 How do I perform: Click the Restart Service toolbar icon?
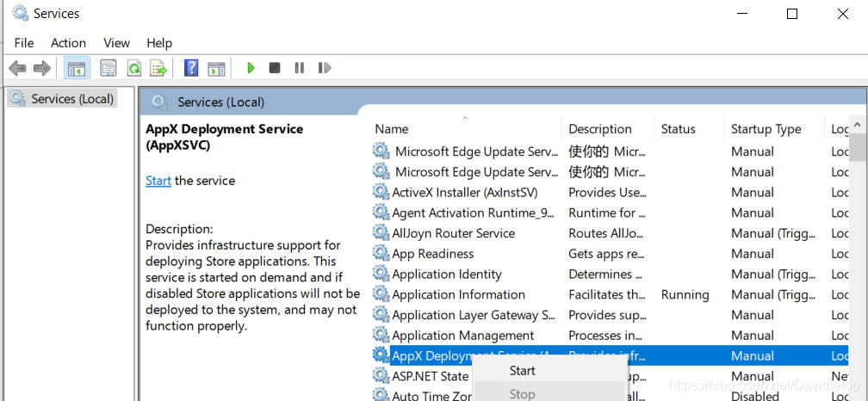click(x=325, y=68)
